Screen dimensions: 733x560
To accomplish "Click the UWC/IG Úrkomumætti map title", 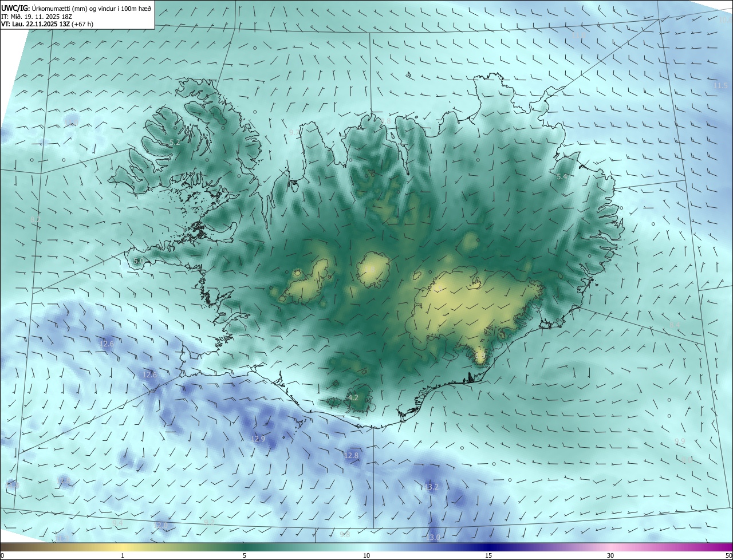I will [x=76, y=8].
